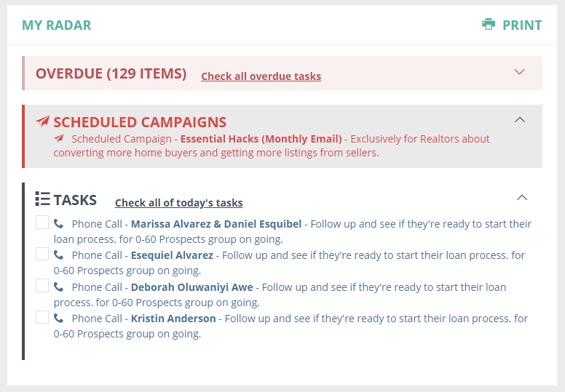The image size is (565, 392).
Task: Click the paper plane icon beside Scheduled Campaigns heading
Action: 43,121
